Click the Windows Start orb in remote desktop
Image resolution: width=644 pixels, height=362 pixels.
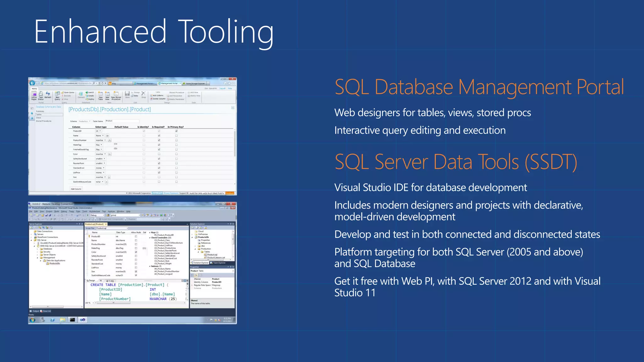click(32, 320)
